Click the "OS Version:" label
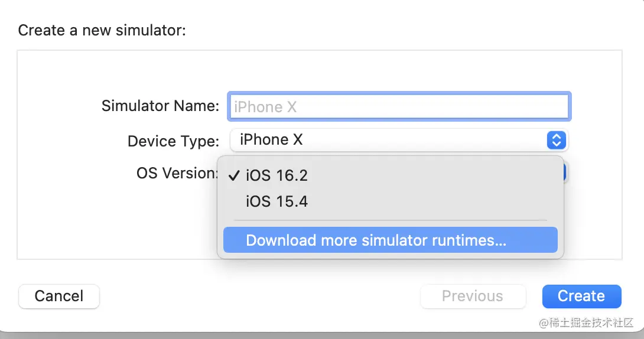Image resolution: width=644 pixels, height=339 pixels. click(x=177, y=173)
